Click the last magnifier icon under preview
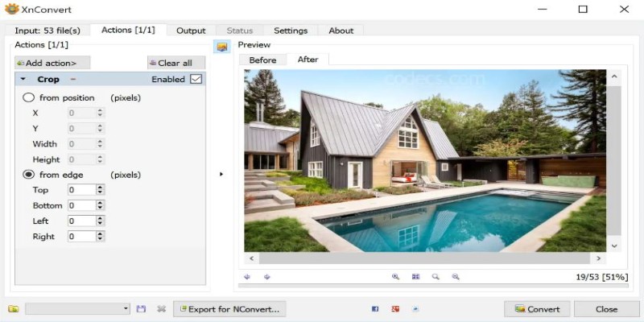The width and height of the screenshot is (644, 322). (455, 277)
